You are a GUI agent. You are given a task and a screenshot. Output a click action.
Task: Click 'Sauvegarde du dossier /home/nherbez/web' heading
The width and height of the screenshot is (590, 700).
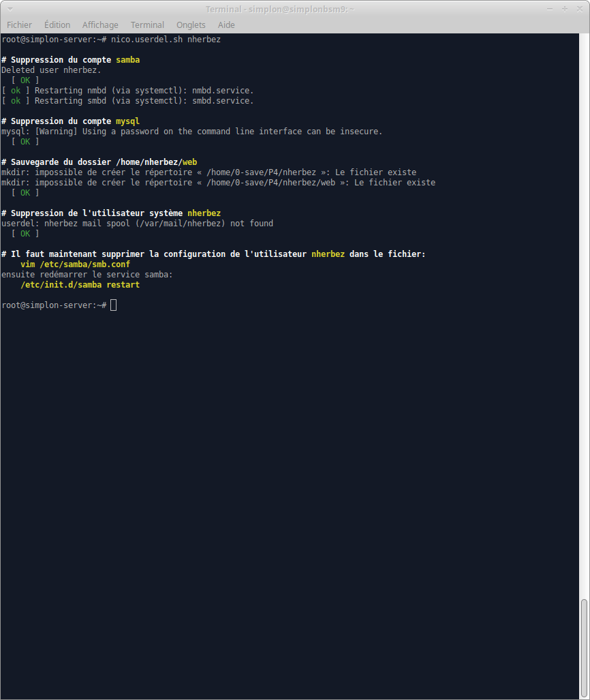coord(99,162)
